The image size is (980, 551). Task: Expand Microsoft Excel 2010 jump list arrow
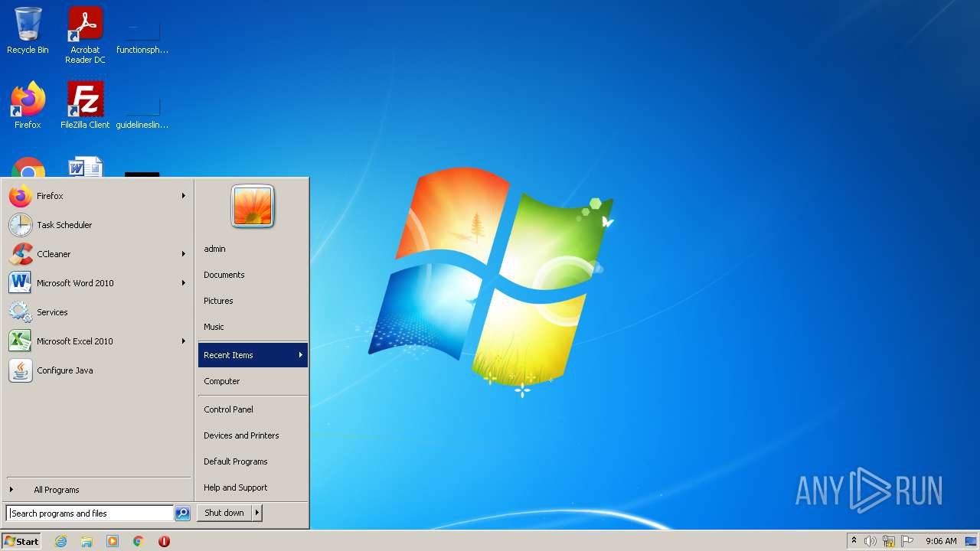184,341
